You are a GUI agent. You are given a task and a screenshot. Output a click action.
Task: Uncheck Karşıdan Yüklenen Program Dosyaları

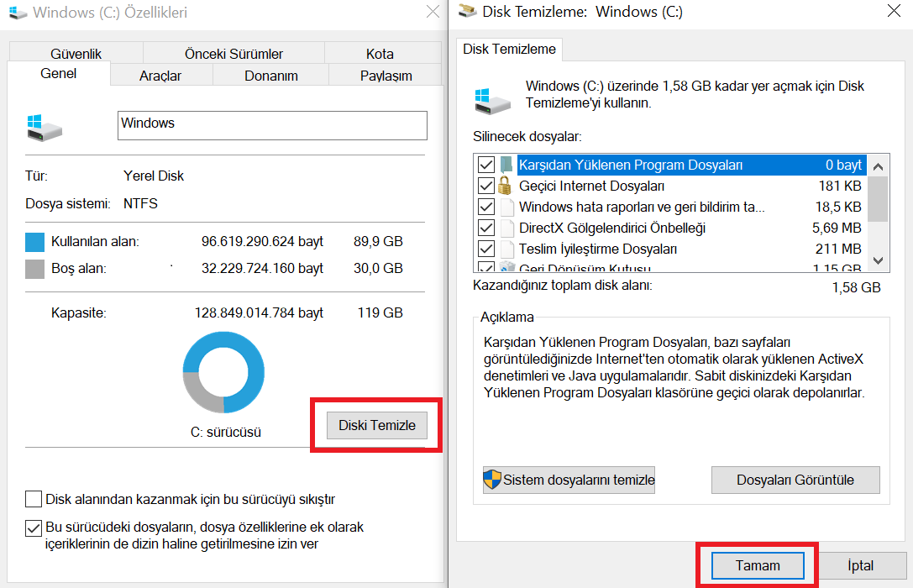(x=485, y=164)
